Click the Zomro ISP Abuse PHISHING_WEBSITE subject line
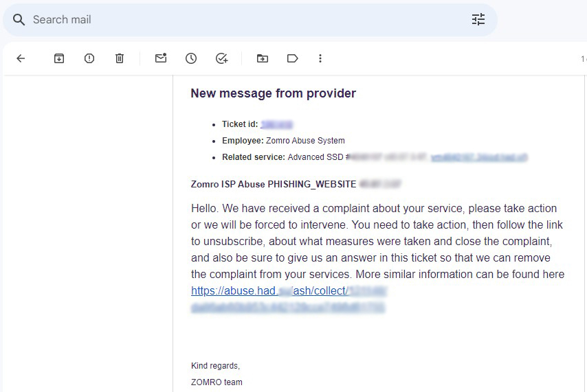587x392 pixels. [x=274, y=184]
